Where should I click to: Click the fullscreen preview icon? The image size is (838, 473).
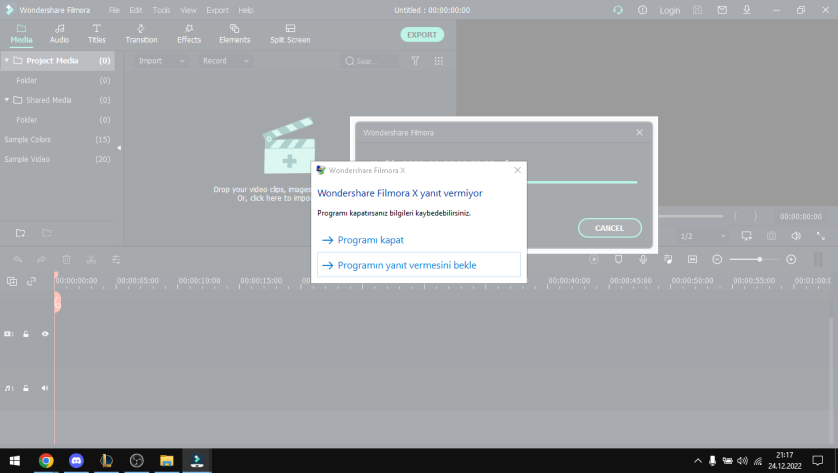pos(820,236)
